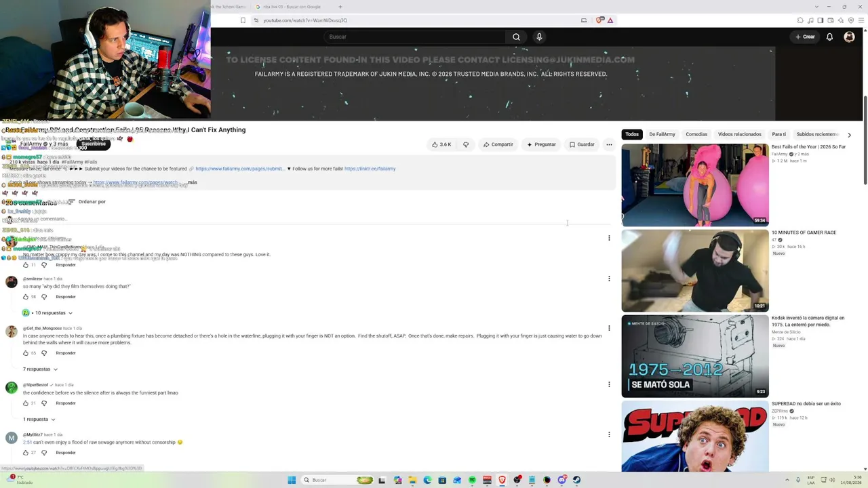Open Steam from the taskbar
868x488 pixels.
click(576, 480)
